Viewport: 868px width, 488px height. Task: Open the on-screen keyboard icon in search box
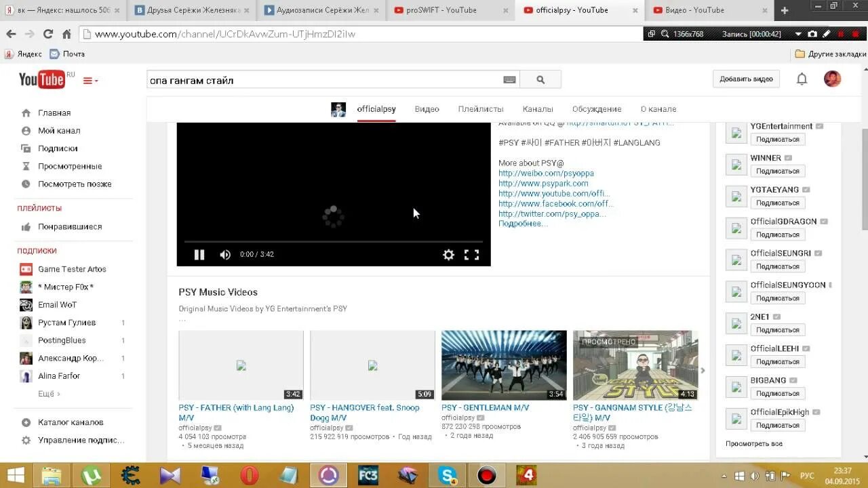(509, 80)
